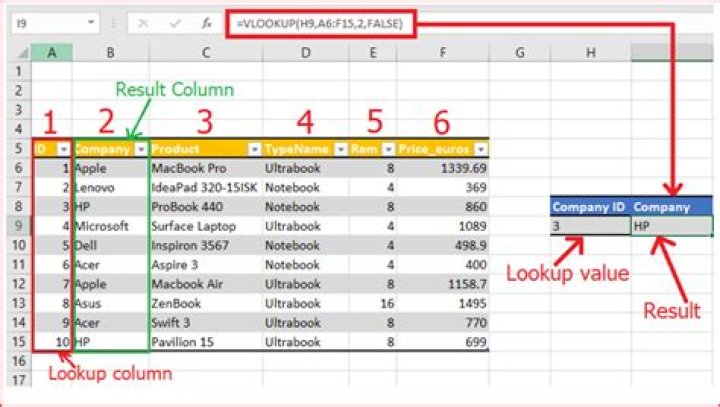Screen dimensions: 720x407
Task: Select column D header
Action: coord(306,53)
